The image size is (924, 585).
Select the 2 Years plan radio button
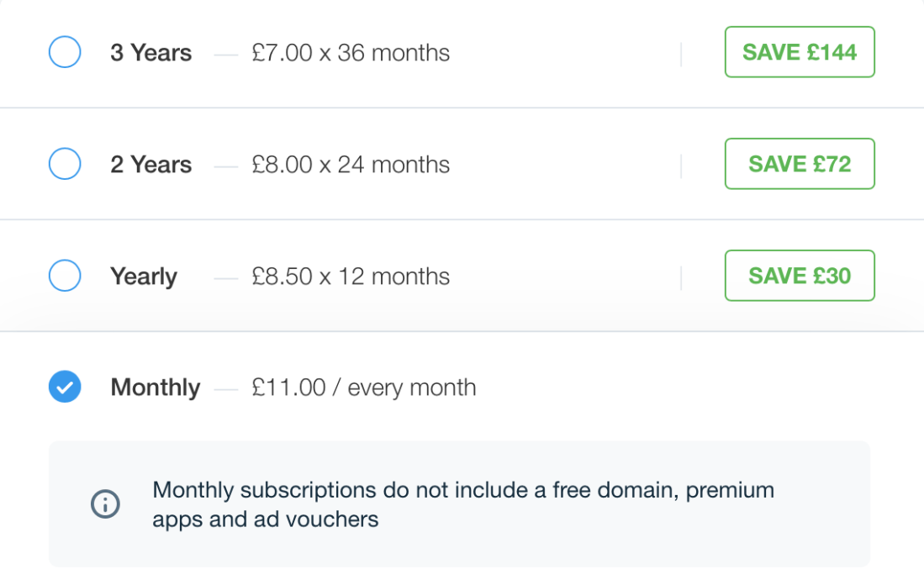coord(65,164)
